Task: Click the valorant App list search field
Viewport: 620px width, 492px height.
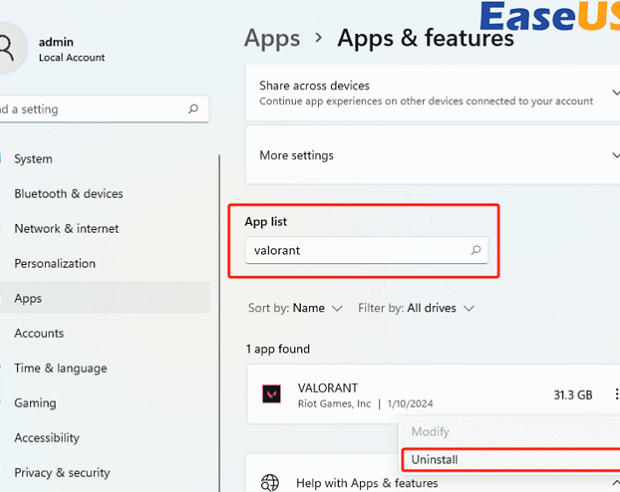Action: 367,250
